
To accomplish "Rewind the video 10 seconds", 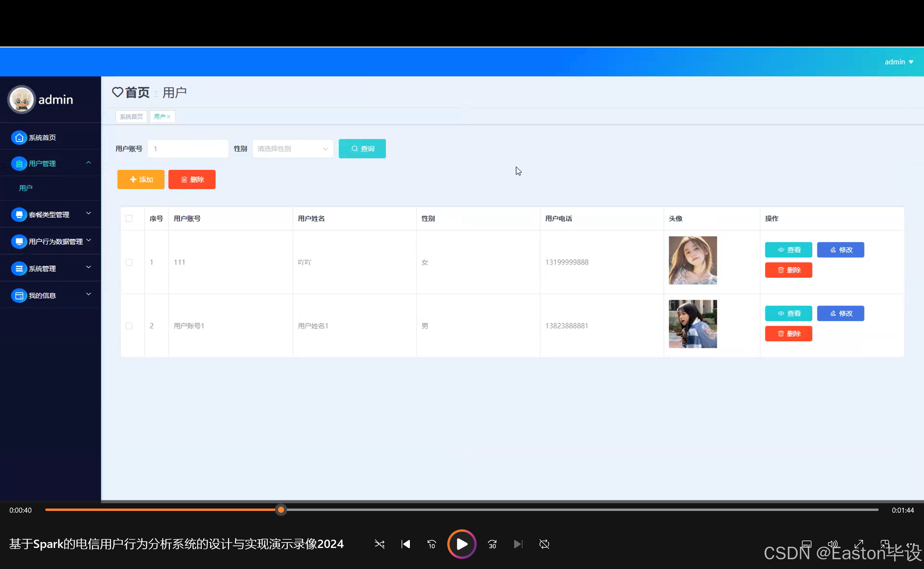I will tap(431, 544).
